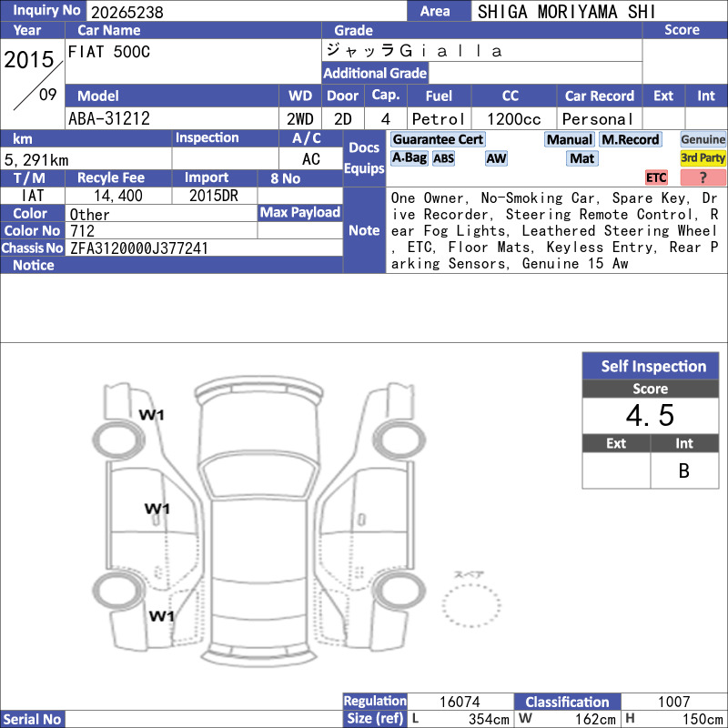Image resolution: width=728 pixels, height=728 pixels.
Task: Click the Manual document badge
Action: (570, 139)
